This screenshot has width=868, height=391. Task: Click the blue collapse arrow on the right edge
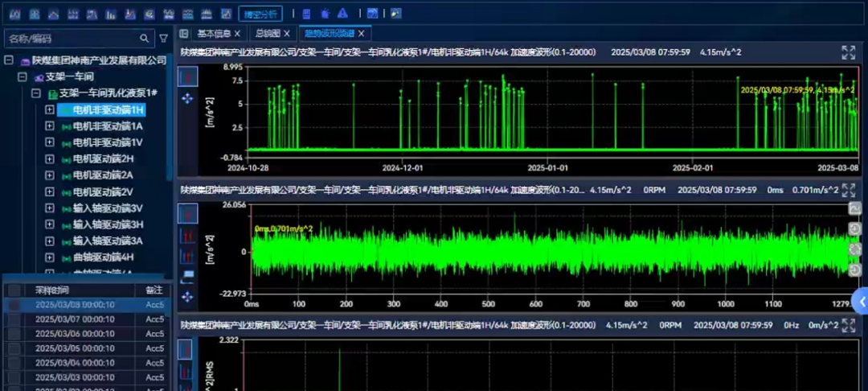pos(862,301)
